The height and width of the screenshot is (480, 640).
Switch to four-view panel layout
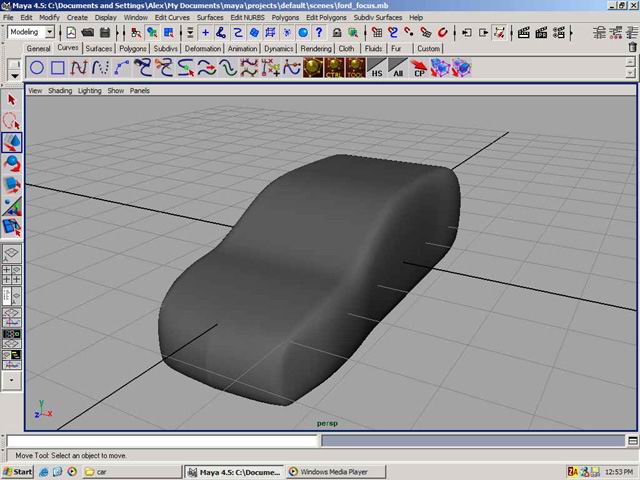pos(12,273)
